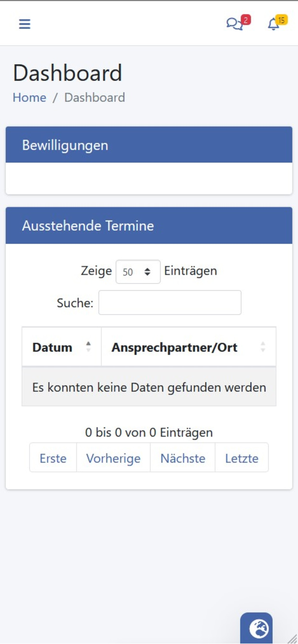Open the hamburger navigation menu
The image size is (298, 644).
[24, 24]
